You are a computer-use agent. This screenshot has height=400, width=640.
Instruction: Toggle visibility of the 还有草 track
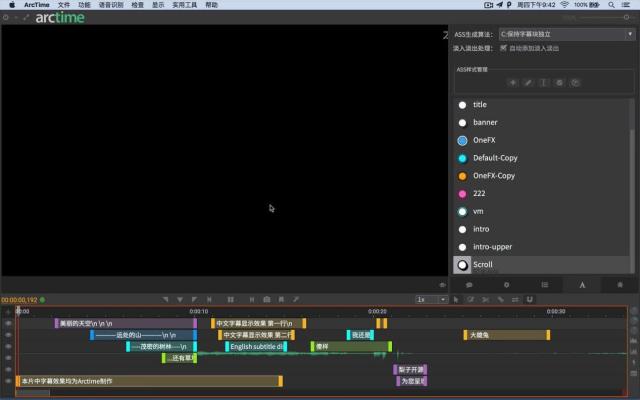[8, 358]
